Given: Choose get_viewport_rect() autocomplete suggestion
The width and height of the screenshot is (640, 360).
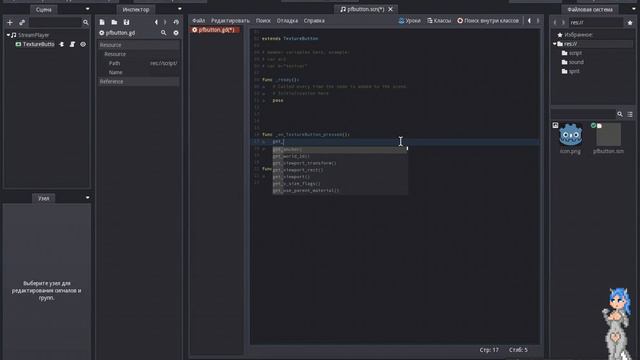Looking at the screenshot, I should (298, 170).
